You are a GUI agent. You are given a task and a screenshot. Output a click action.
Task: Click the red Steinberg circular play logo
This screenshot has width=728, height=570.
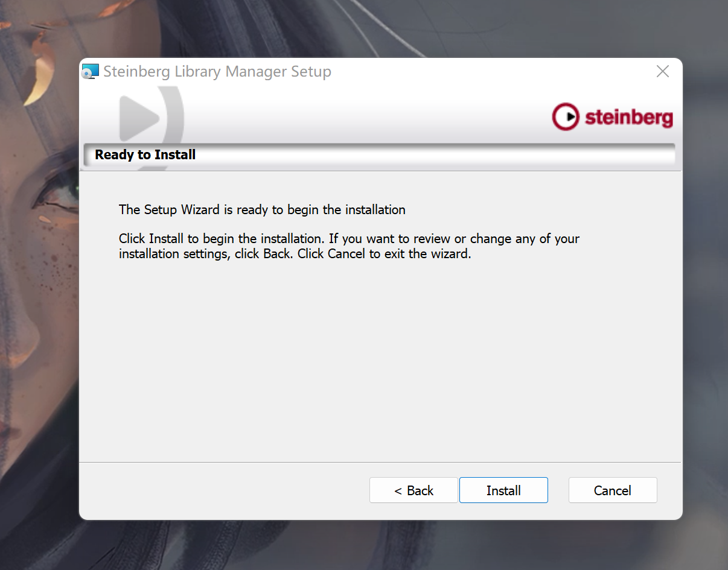pos(566,117)
